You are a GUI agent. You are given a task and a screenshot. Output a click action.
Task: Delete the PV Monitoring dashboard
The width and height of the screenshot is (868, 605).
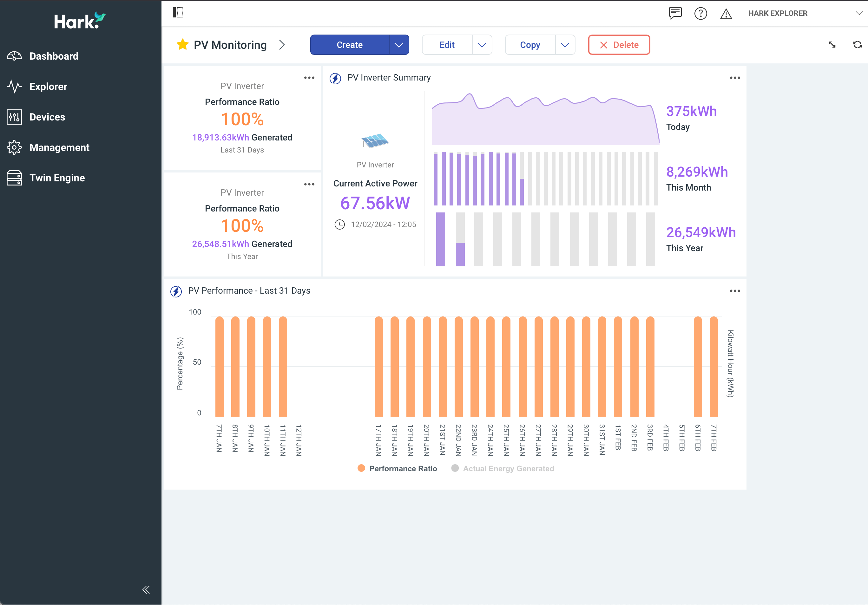coord(619,45)
